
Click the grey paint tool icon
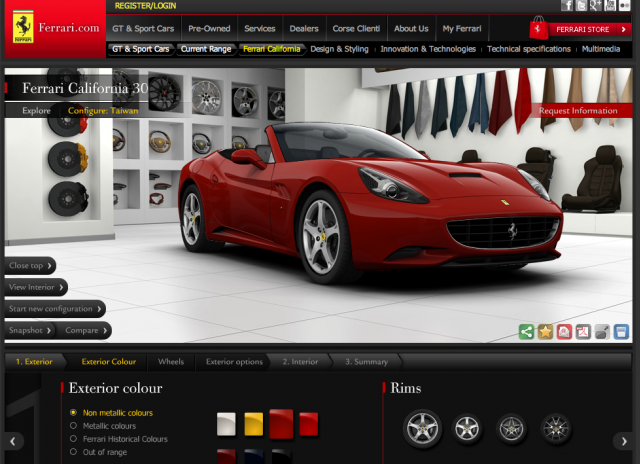click(602, 332)
